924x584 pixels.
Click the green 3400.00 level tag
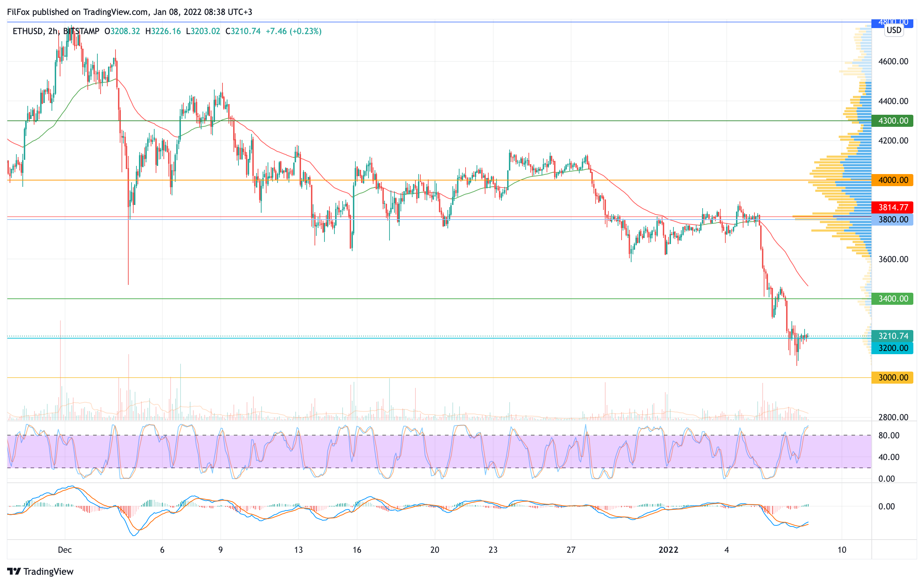coord(892,299)
